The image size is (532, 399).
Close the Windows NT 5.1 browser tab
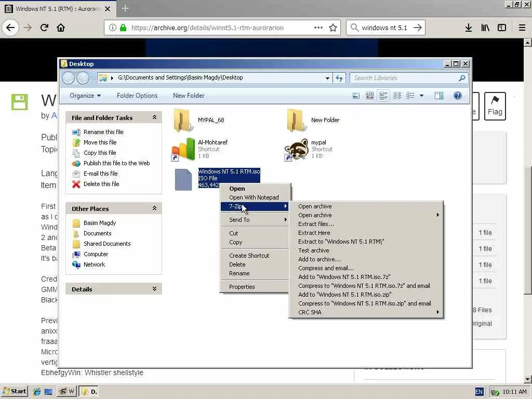pyautogui.click(x=108, y=9)
